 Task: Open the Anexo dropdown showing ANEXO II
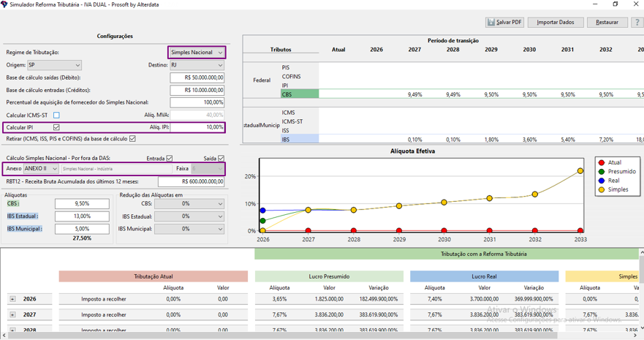click(41, 169)
